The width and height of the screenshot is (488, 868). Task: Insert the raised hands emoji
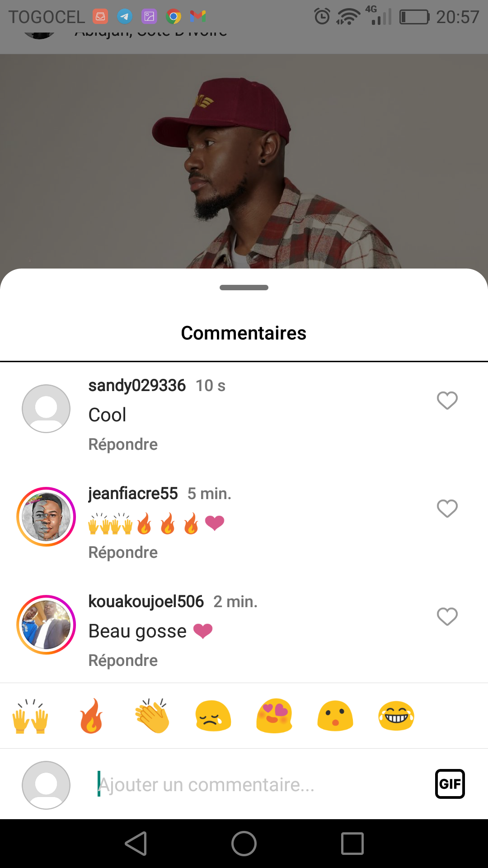[x=30, y=717]
